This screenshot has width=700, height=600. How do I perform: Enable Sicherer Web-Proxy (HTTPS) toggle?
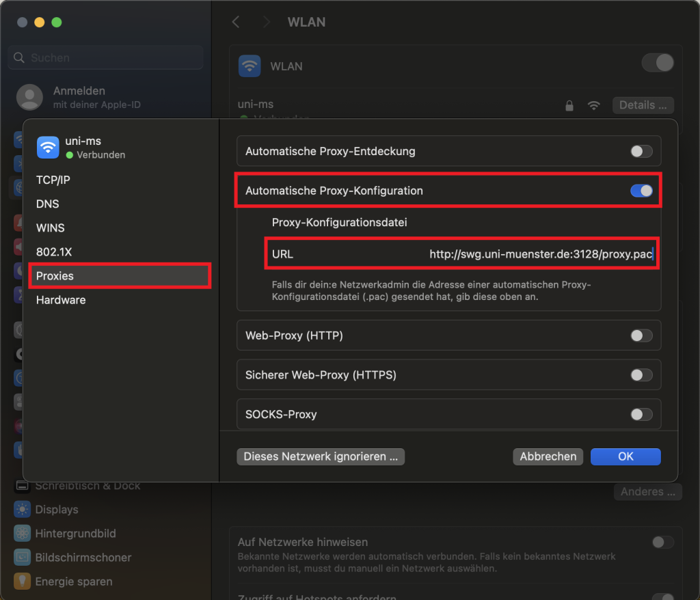(641, 374)
